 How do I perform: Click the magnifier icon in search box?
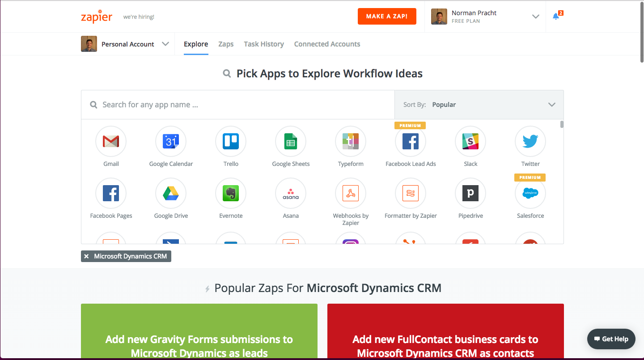point(93,105)
